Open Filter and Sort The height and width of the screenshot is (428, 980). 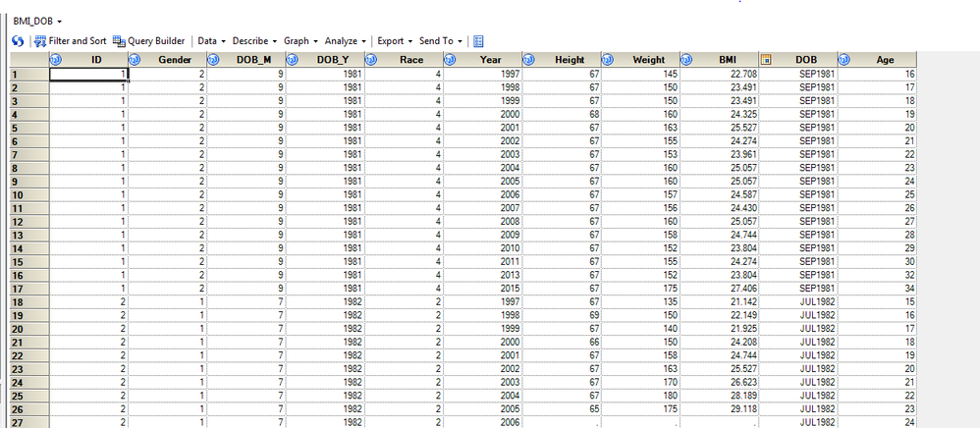[x=70, y=41]
